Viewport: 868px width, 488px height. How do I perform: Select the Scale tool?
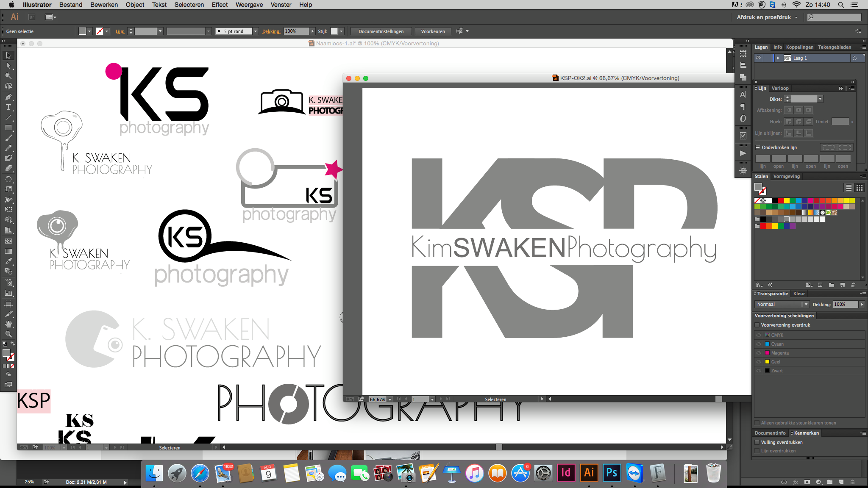click(8, 189)
